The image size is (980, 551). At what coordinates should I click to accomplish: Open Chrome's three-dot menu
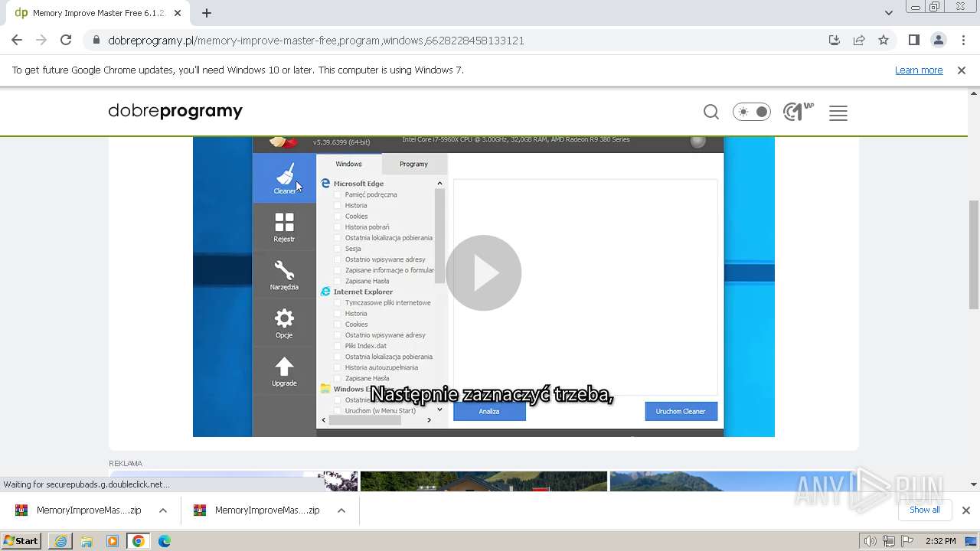coord(963,41)
